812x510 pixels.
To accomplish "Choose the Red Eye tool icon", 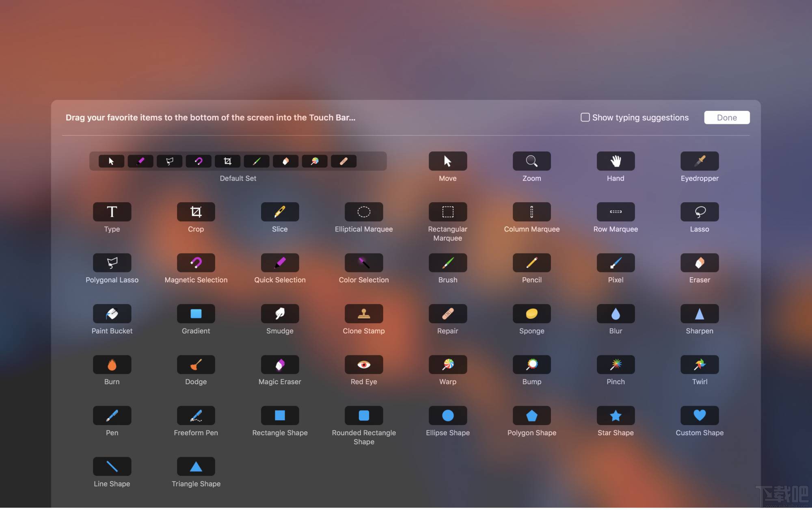I will (363, 365).
